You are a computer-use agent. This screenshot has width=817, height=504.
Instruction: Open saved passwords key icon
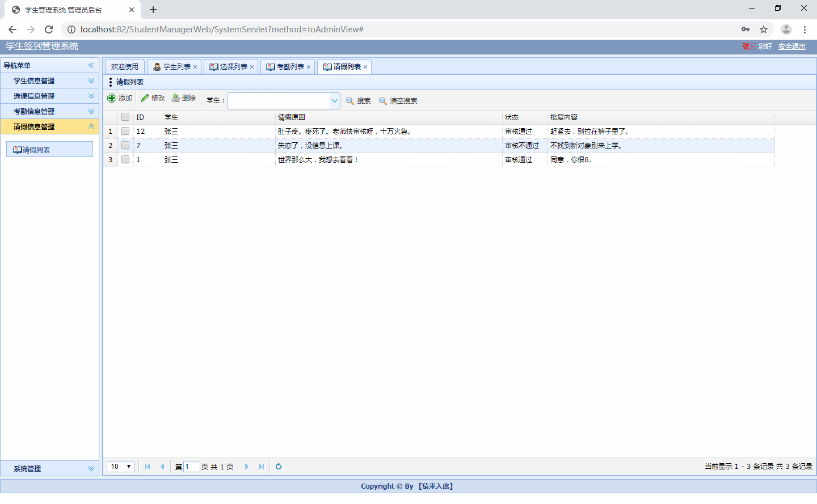click(x=746, y=29)
